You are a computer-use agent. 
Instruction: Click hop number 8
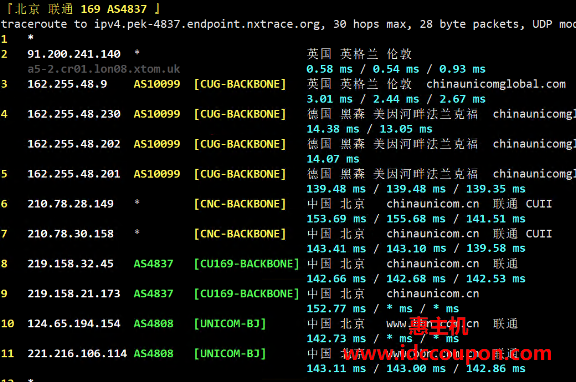(4, 264)
